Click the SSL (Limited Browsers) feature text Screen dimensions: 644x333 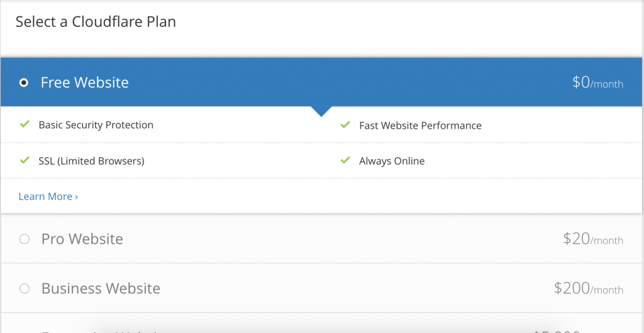point(92,161)
